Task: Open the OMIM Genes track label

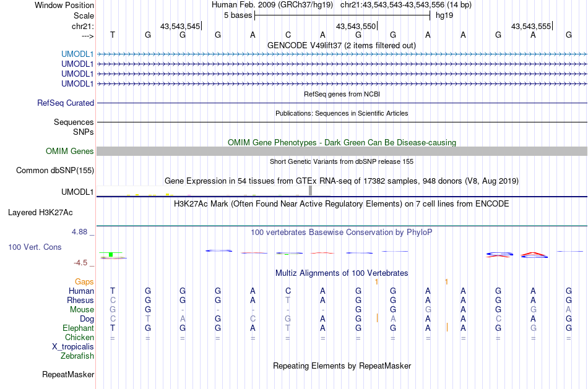Action: [70, 151]
